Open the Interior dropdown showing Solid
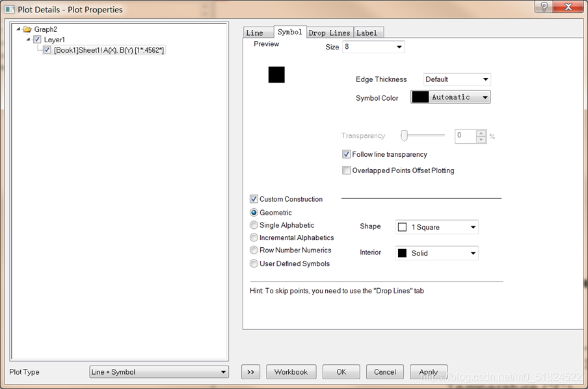Screen dimensions: 588x389 point(437,253)
